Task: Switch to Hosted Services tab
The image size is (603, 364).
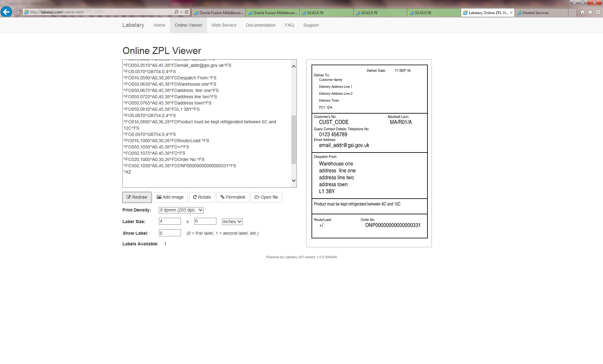Action: click(x=542, y=13)
